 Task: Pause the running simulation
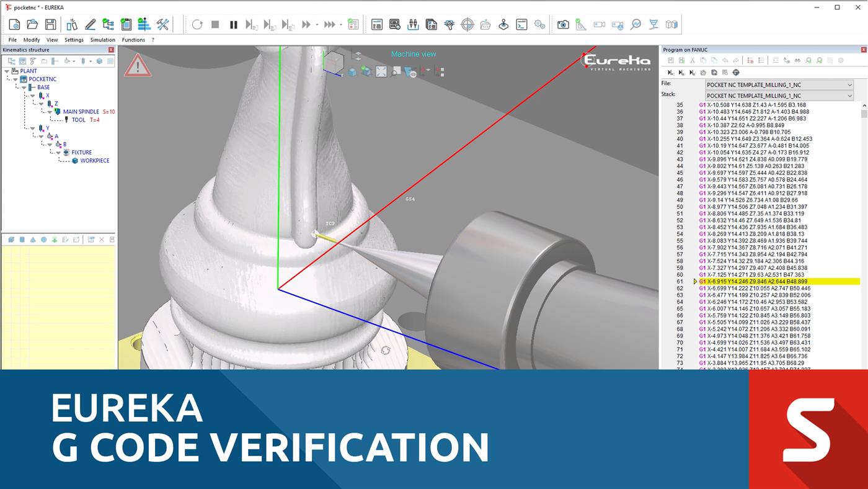pos(233,25)
